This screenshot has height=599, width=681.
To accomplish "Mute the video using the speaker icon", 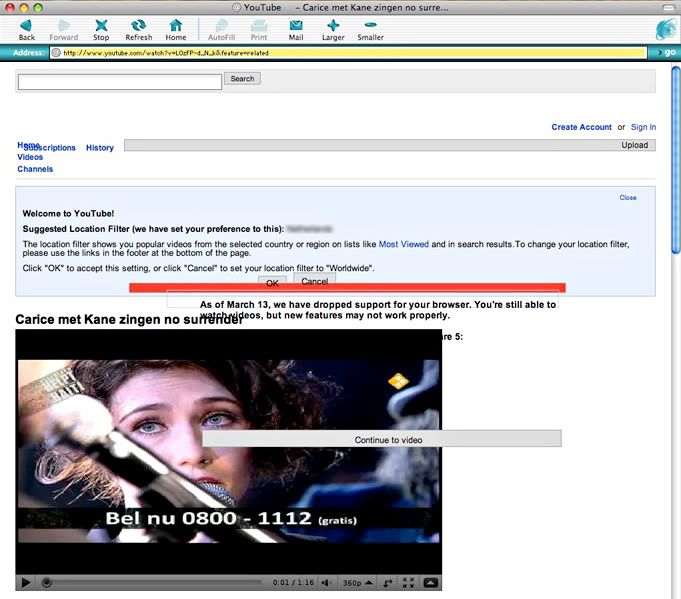I will pos(326,582).
